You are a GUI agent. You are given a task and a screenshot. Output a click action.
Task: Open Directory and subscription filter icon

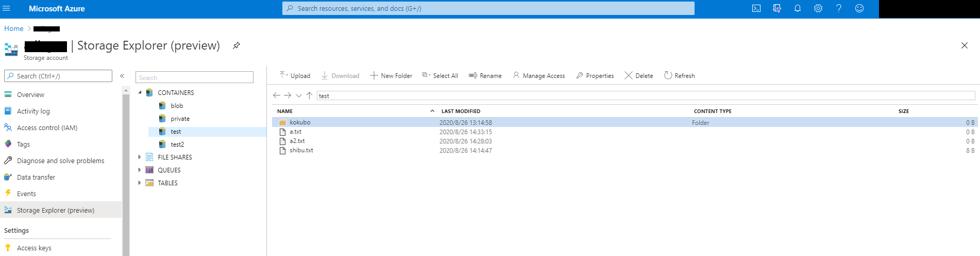pyautogui.click(x=777, y=8)
